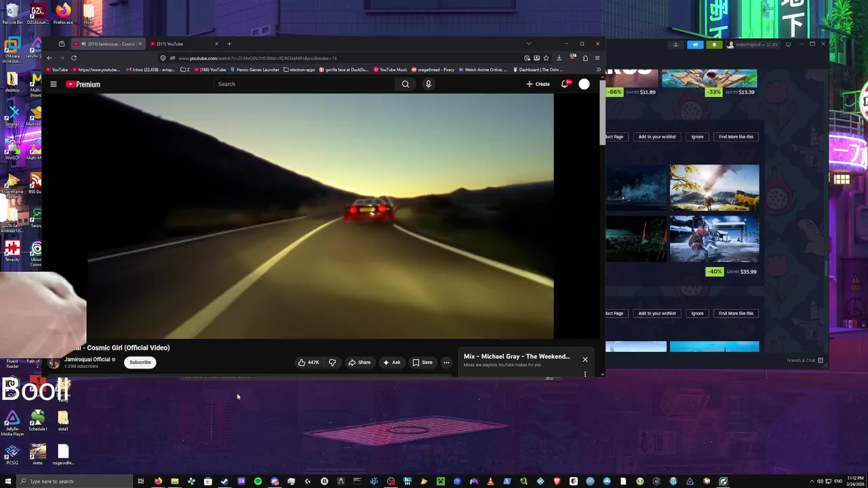Show more bookmarks overflow chevron
This screenshot has height=488, width=868.
pyautogui.click(x=598, y=69)
